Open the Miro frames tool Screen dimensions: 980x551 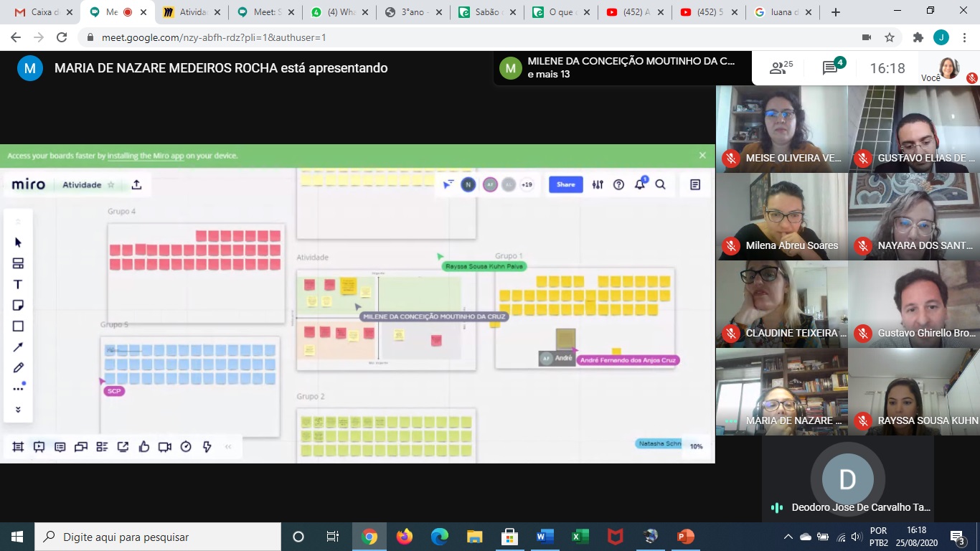click(x=18, y=447)
